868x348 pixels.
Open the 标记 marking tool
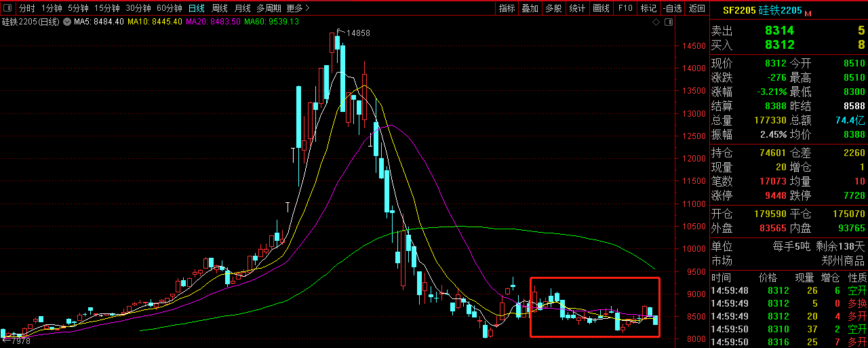click(648, 8)
